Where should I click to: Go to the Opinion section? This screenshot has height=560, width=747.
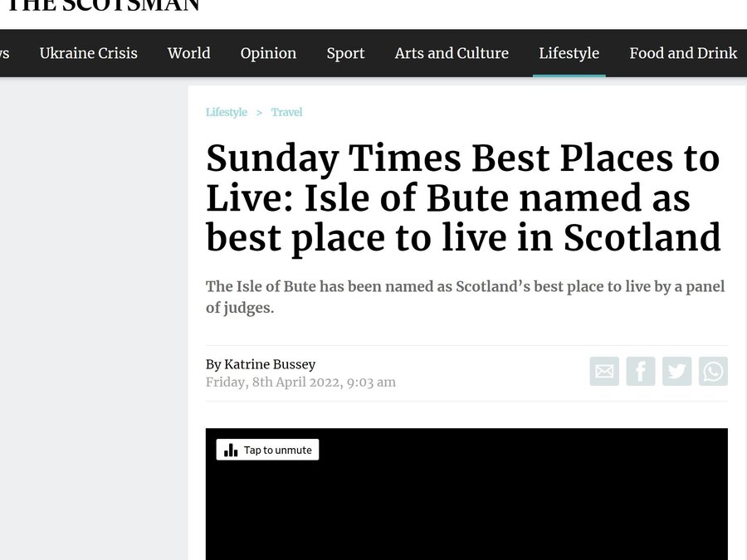click(268, 53)
